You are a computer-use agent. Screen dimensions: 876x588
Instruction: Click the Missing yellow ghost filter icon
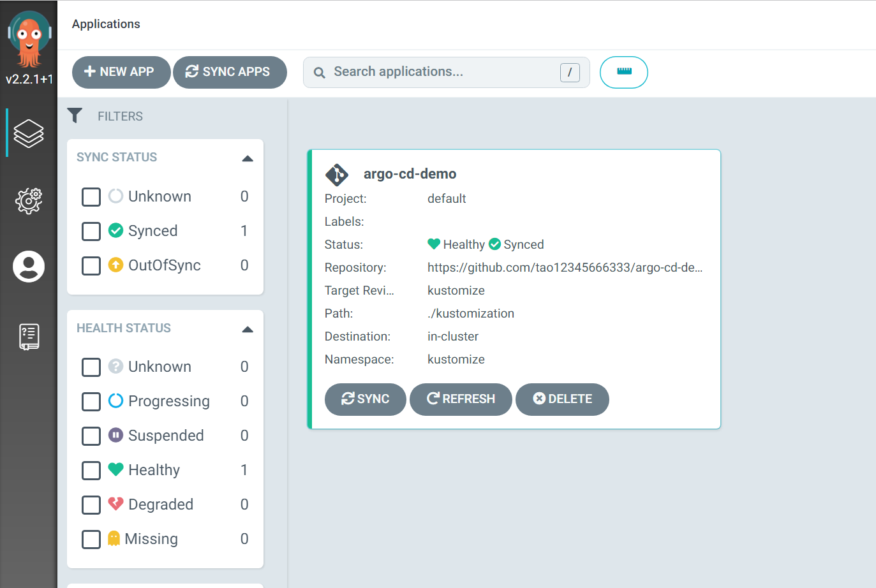point(114,538)
